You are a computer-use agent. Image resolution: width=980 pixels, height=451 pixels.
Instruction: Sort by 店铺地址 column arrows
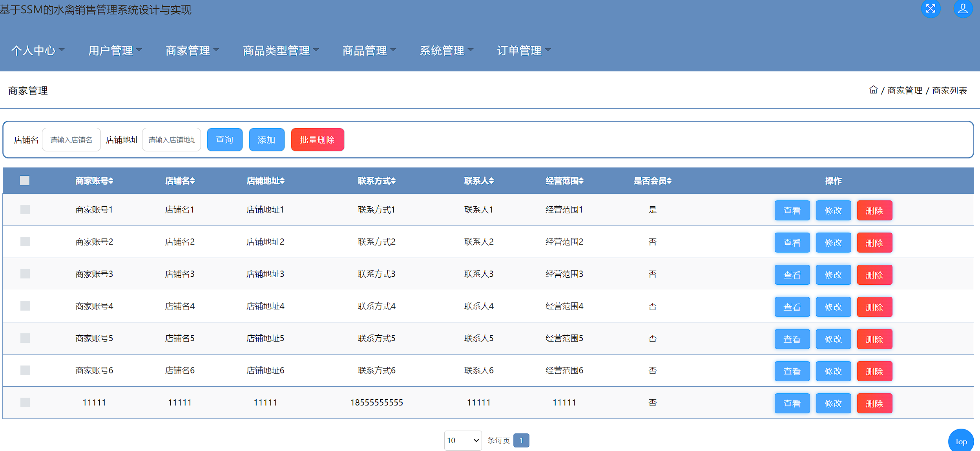[x=282, y=181]
